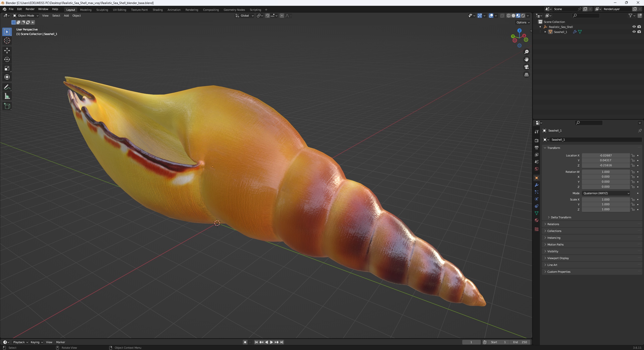The height and width of the screenshot is (350, 644).
Task: Toggle proportional editing in header
Action: click(282, 16)
